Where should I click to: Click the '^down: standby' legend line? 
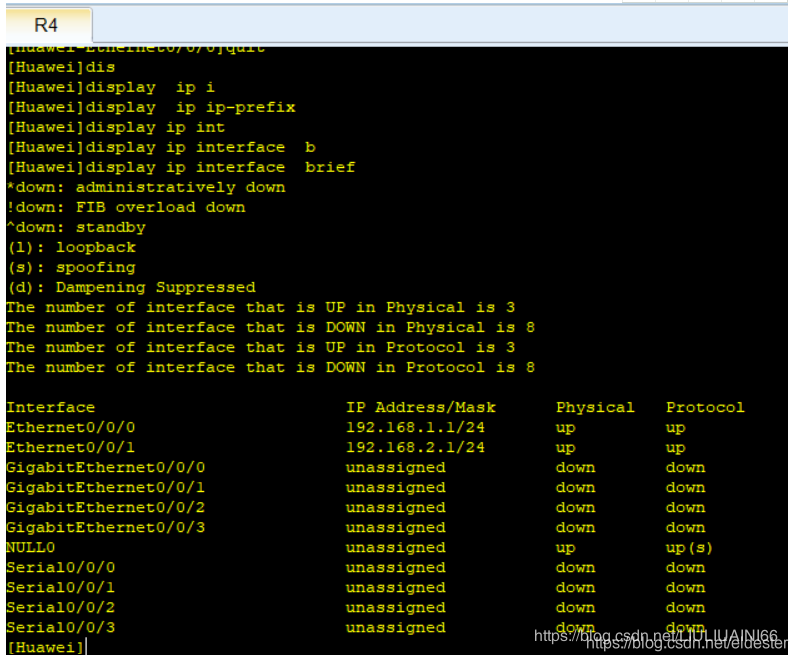tap(76, 227)
